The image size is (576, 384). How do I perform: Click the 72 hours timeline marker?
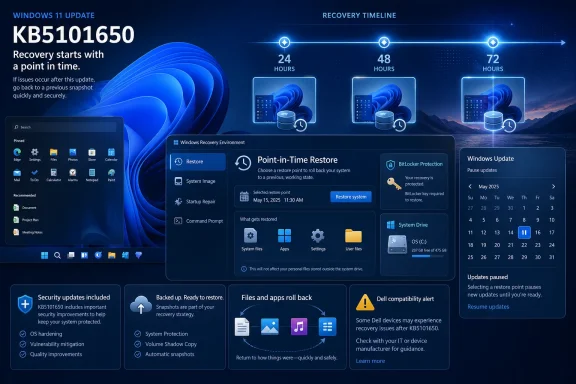tap(493, 42)
